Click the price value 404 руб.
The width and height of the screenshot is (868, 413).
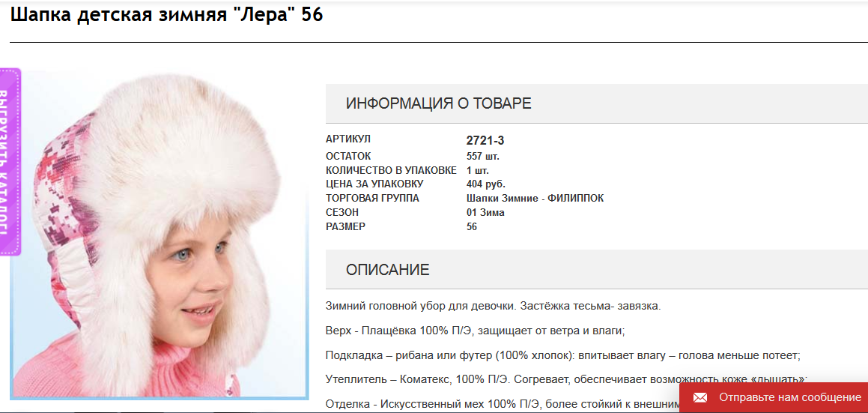[x=486, y=184]
